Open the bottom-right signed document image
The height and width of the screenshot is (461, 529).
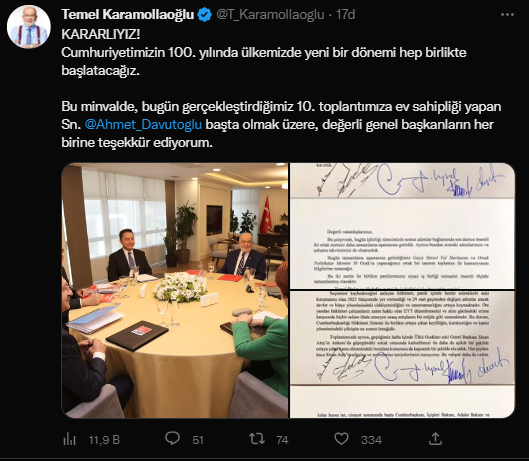click(x=402, y=354)
